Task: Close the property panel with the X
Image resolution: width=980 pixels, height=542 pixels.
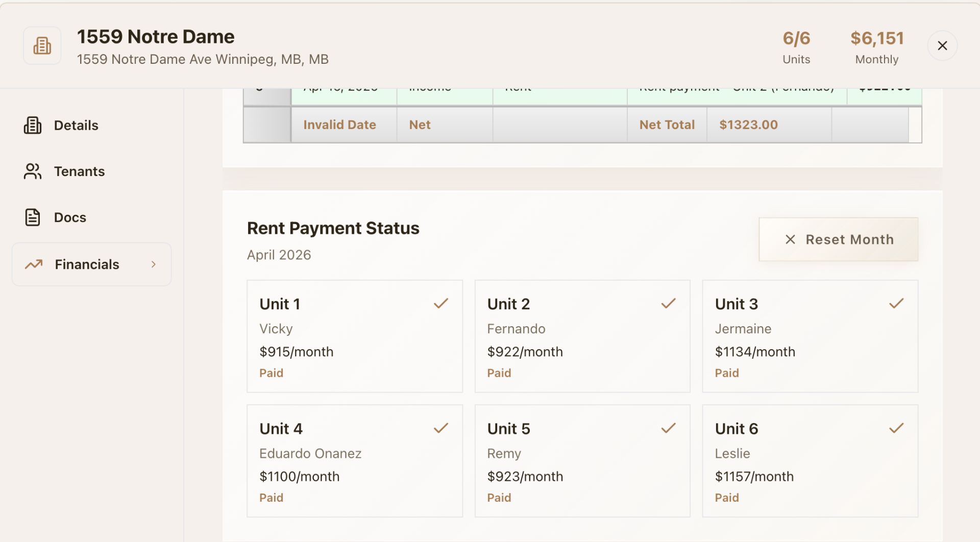Action: point(942,46)
